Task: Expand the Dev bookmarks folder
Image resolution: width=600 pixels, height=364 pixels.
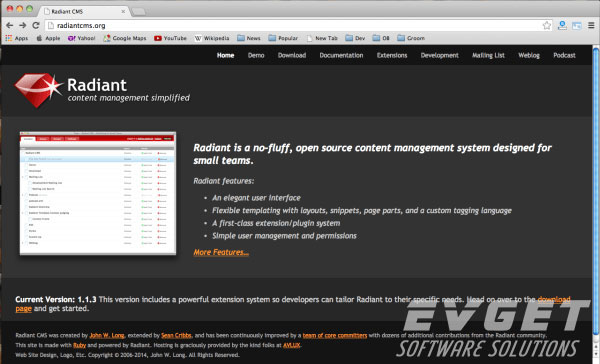Action: [355, 38]
